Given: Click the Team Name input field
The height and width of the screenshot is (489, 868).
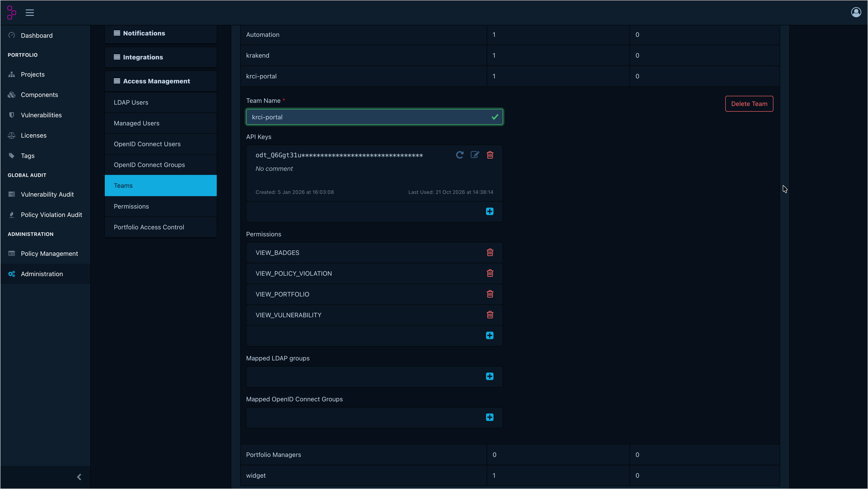Looking at the screenshot, I should tap(374, 117).
